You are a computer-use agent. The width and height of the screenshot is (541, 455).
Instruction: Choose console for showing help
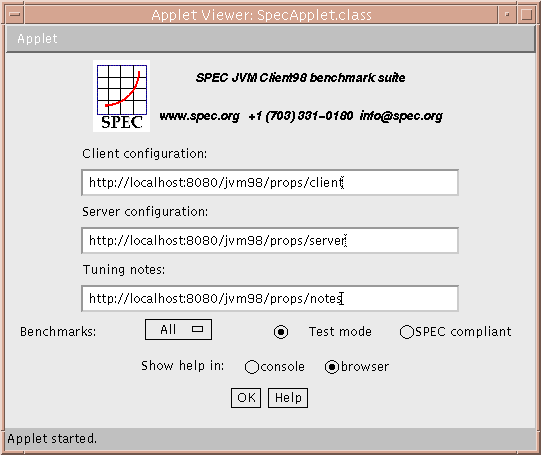(252, 367)
